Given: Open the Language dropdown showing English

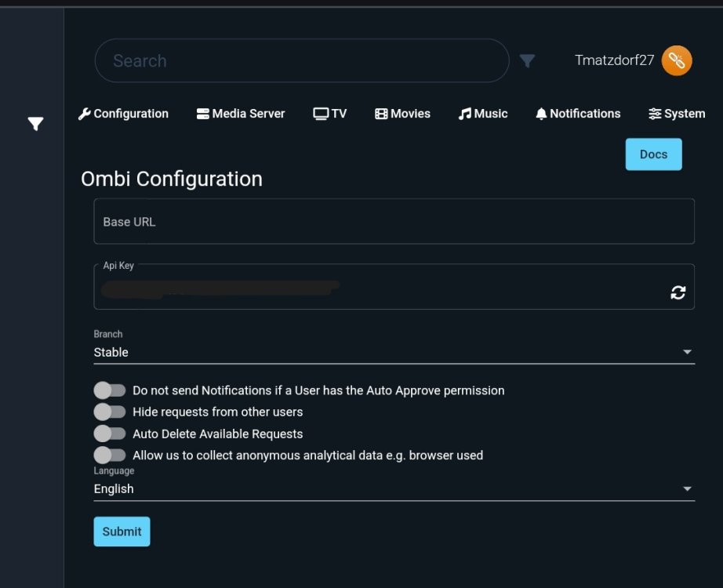Looking at the screenshot, I should [x=394, y=489].
